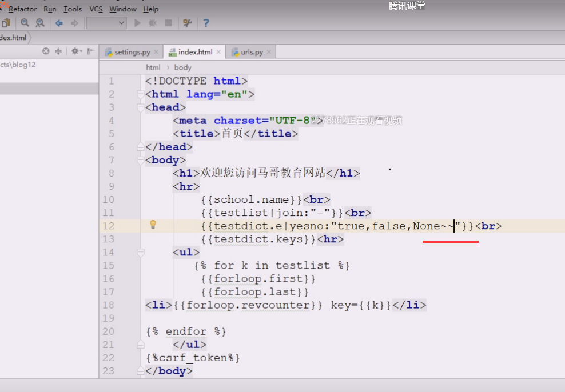The image size is (565, 392).
Task: Click the Stop square icon
Action: [168, 23]
